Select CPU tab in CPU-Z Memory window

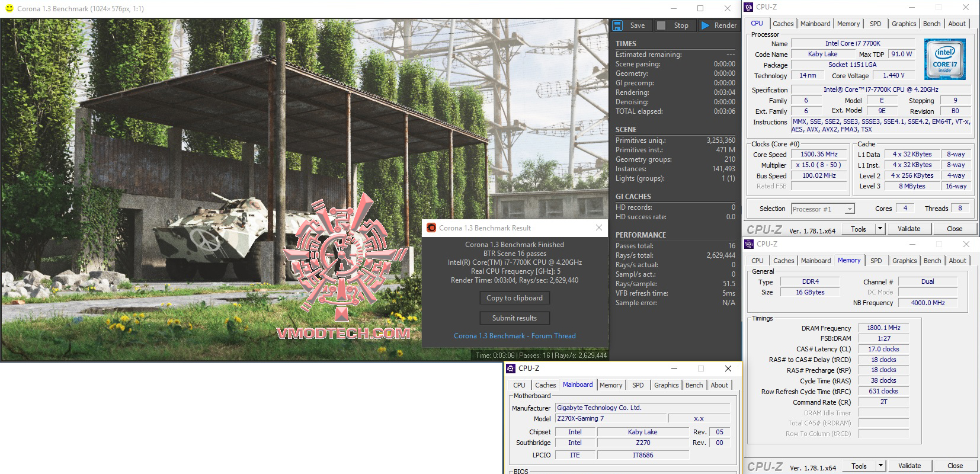pyautogui.click(x=757, y=261)
